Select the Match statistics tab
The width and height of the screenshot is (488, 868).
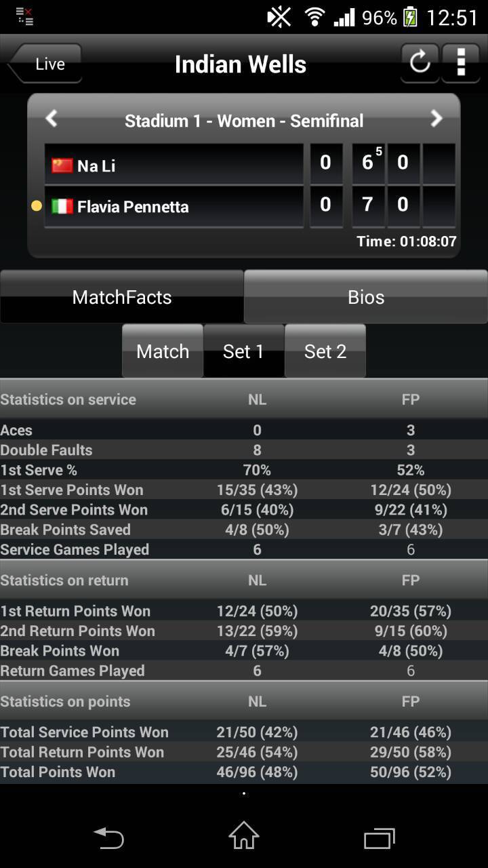163,351
